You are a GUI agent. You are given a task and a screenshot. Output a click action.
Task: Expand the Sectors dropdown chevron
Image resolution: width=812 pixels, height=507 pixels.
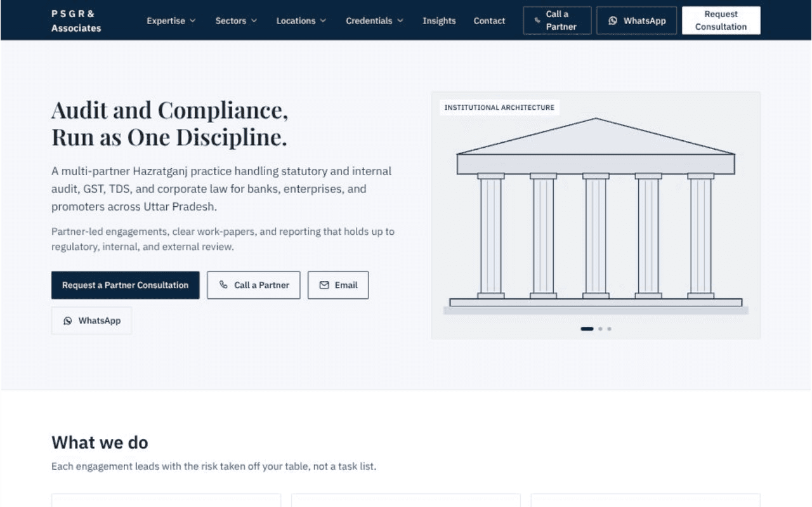pos(254,21)
